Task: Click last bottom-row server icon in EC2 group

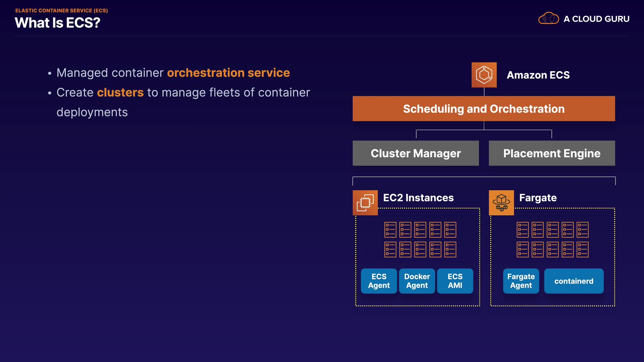Action: [x=450, y=249]
